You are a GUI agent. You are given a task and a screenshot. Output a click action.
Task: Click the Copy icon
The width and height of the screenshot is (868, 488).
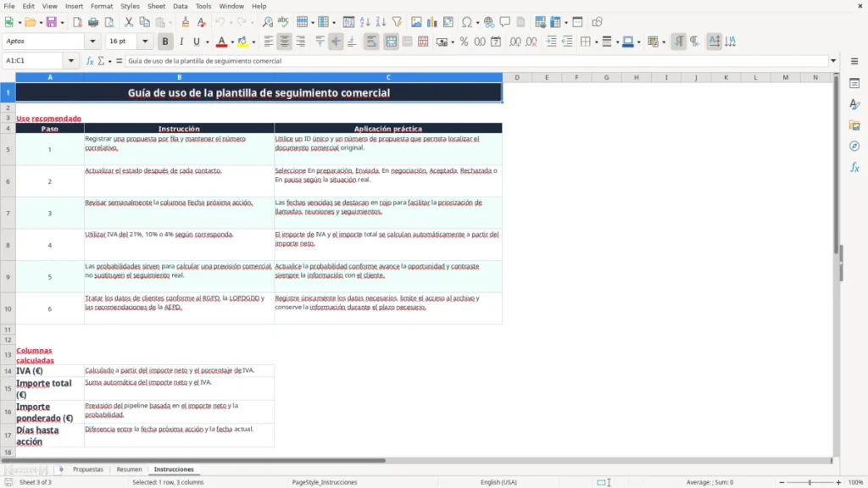coord(144,22)
